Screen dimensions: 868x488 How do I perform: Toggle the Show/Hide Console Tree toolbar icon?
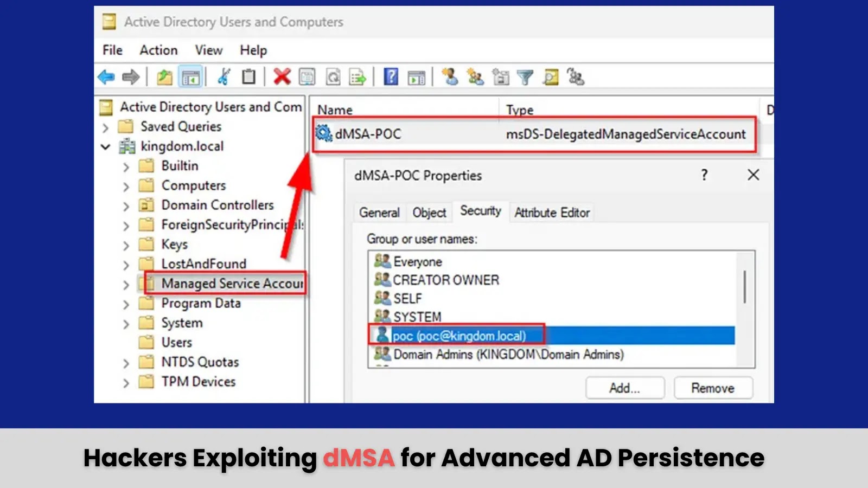[x=189, y=76]
